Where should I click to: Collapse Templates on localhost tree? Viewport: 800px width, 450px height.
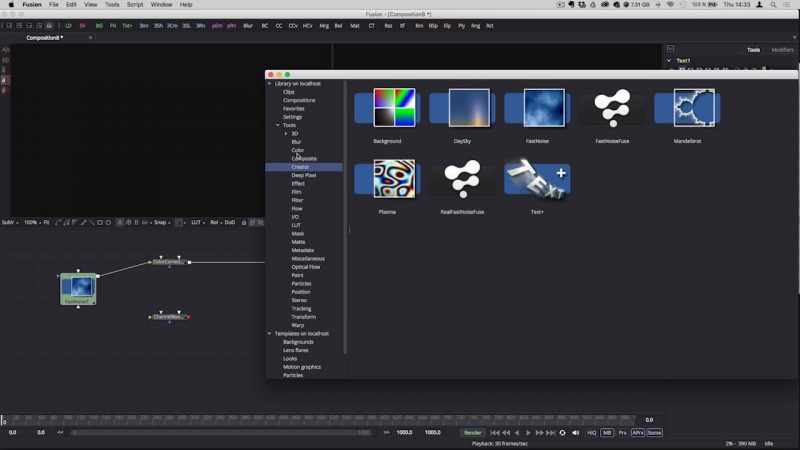tap(270, 334)
